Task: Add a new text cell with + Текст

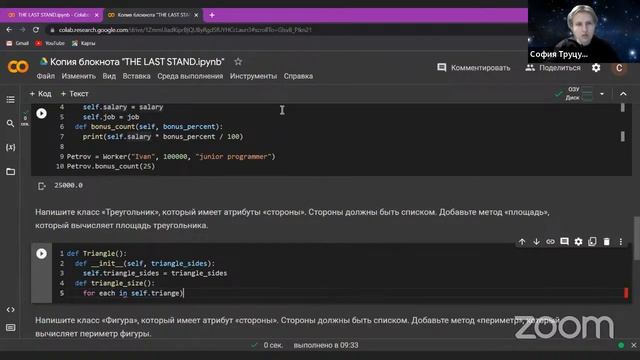Action: pyautogui.click(x=74, y=94)
